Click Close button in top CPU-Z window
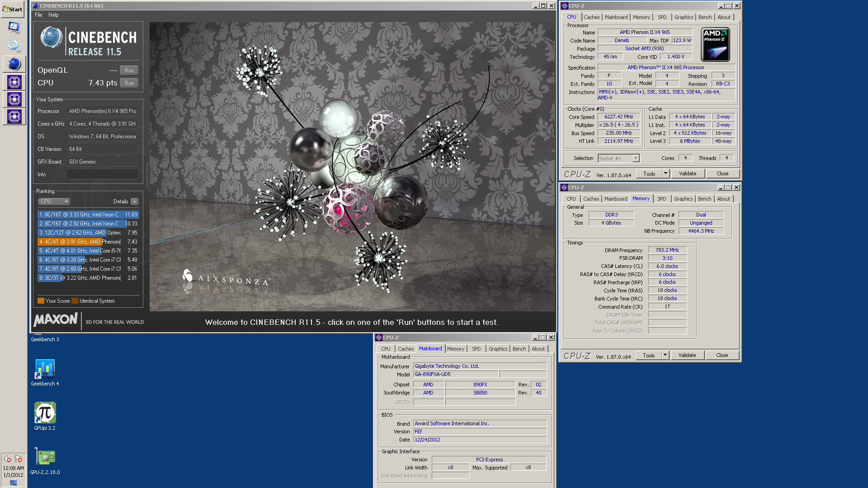 coord(722,174)
